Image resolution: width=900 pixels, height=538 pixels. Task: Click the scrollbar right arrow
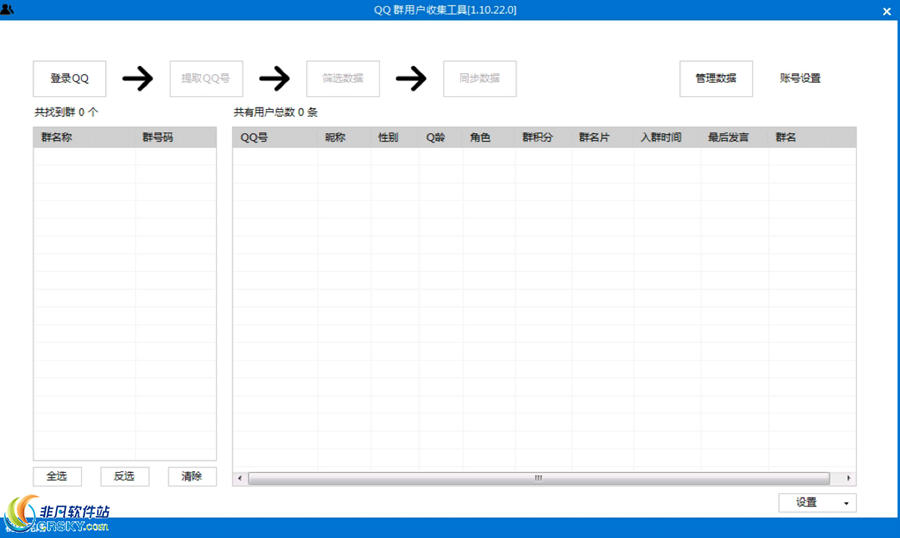pyautogui.click(x=848, y=478)
